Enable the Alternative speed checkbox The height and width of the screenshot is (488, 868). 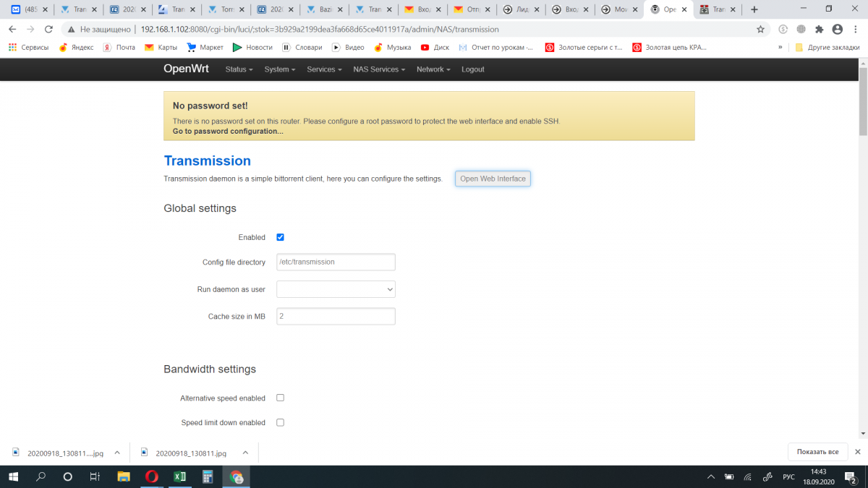[281, 398]
